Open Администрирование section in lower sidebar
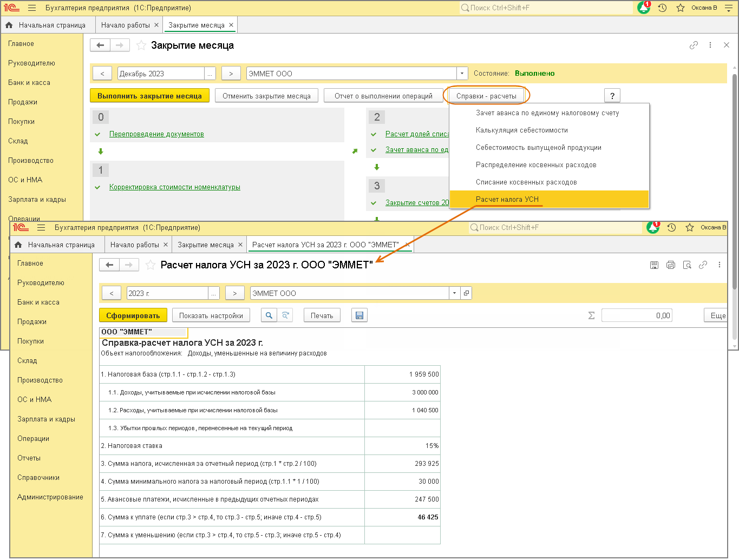 point(50,497)
